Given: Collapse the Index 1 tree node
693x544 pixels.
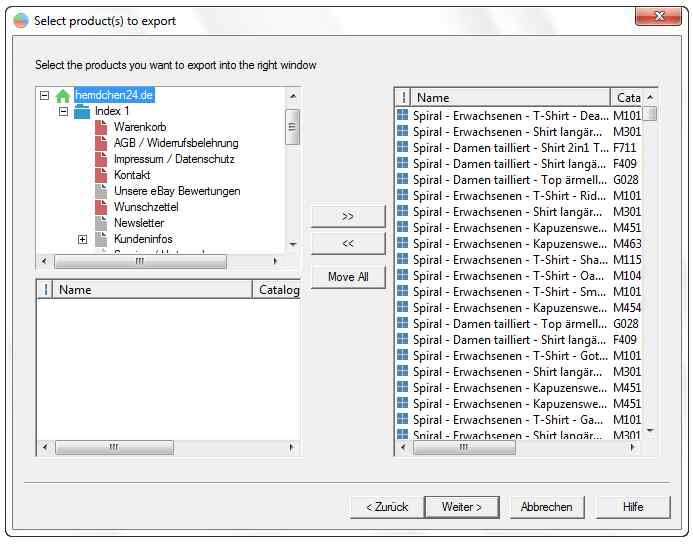Looking at the screenshot, I should pyautogui.click(x=63, y=112).
